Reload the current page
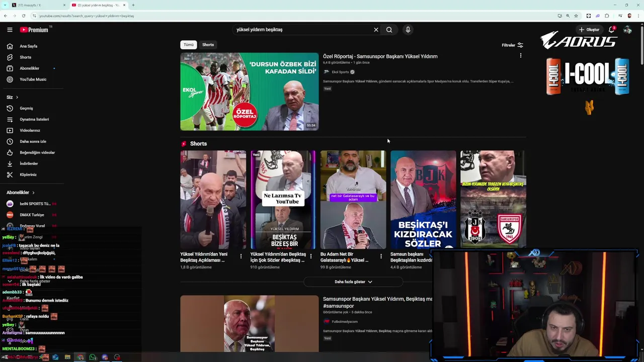Screen dimensions: 644x362 pos(23,16)
